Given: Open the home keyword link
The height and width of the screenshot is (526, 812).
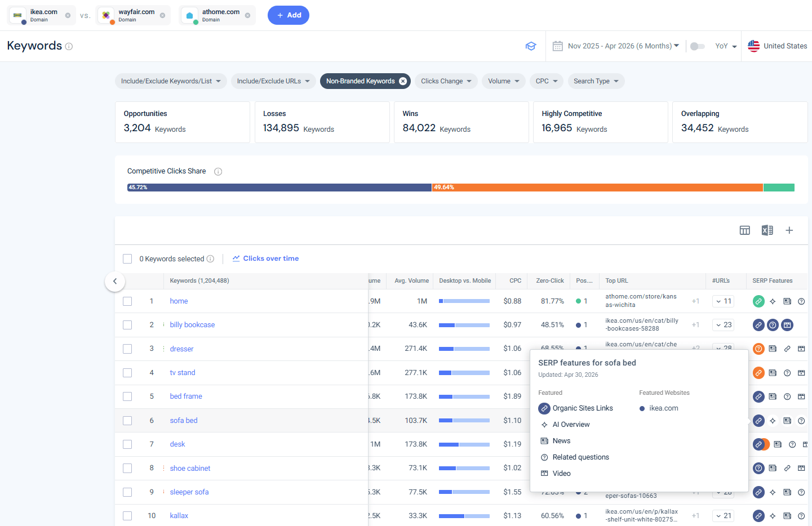Looking at the screenshot, I should (x=179, y=301).
